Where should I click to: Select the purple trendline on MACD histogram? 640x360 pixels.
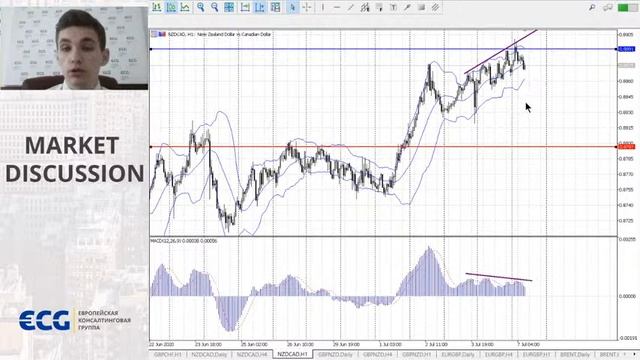point(499,277)
